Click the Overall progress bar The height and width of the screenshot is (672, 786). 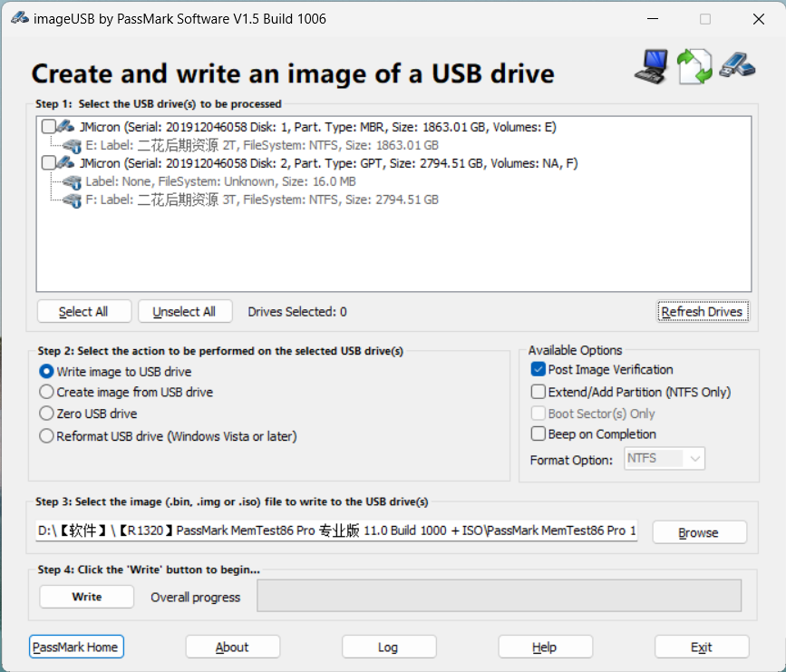(x=498, y=597)
